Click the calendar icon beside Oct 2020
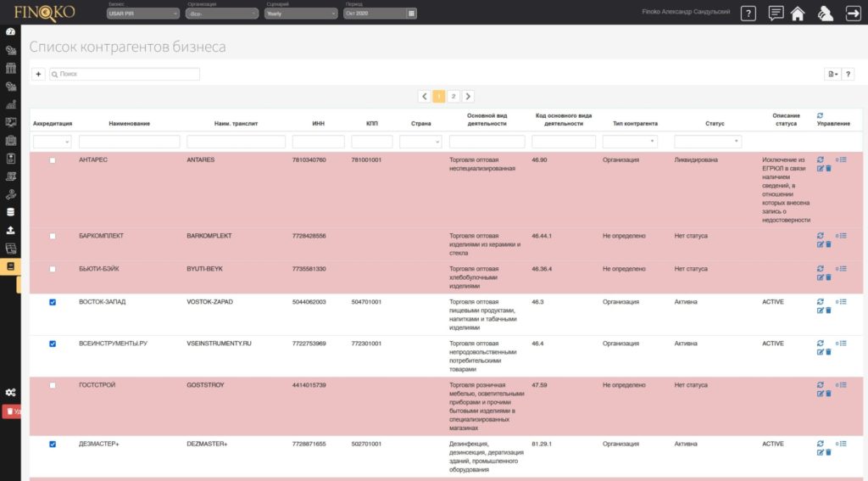Image resolution: width=868 pixels, height=481 pixels. [x=411, y=14]
